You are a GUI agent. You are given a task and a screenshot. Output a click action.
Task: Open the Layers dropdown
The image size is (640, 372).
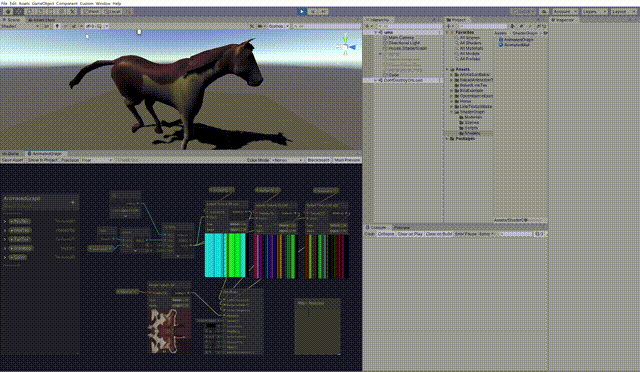pyautogui.click(x=594, y=12)
